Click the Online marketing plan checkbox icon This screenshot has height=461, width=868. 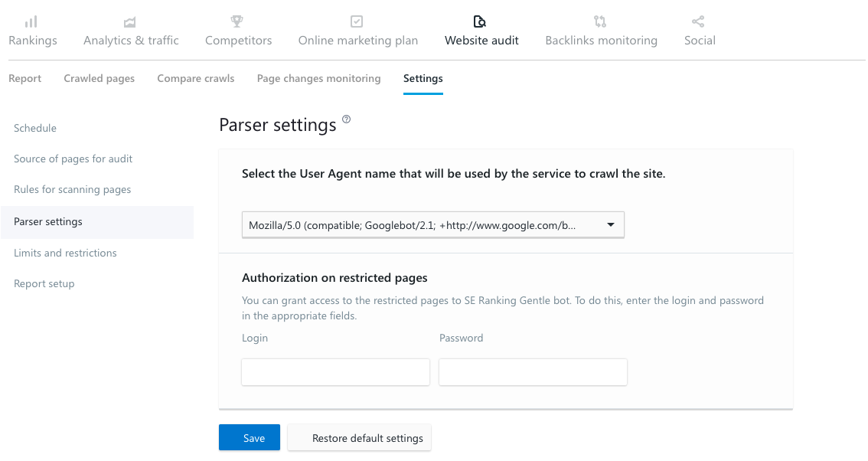tap(357, 21)
